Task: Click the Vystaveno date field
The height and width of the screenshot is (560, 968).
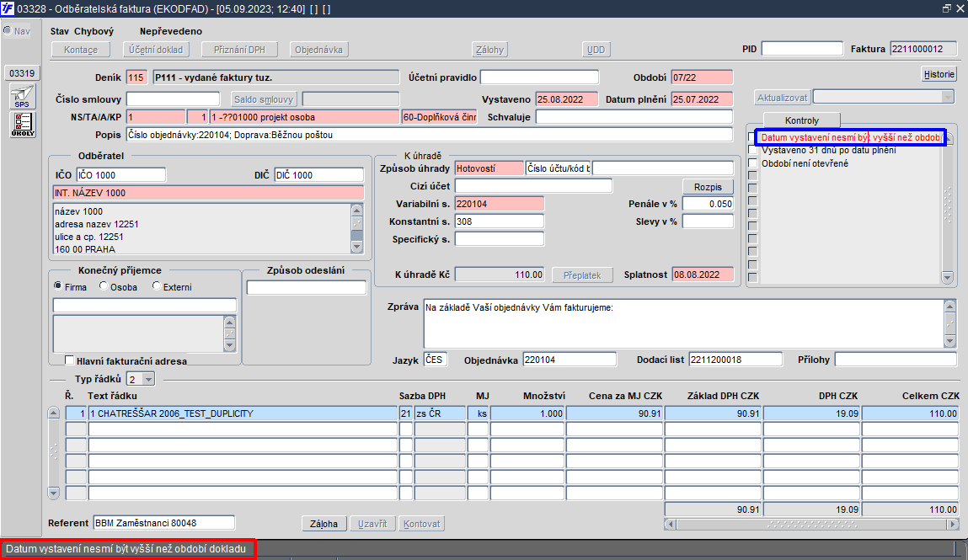Action: [x=567, y=99]
